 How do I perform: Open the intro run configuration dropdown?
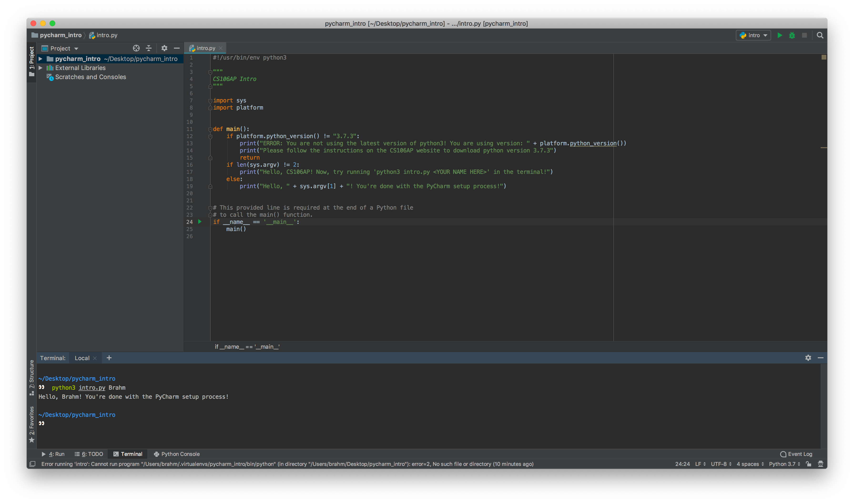(753, 35)
